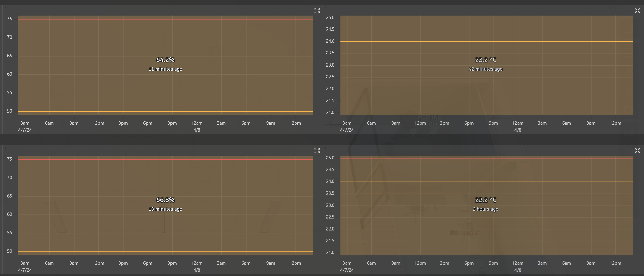
Task: Click the 4/8 date label on humidity axis
Action: [197, 130]
